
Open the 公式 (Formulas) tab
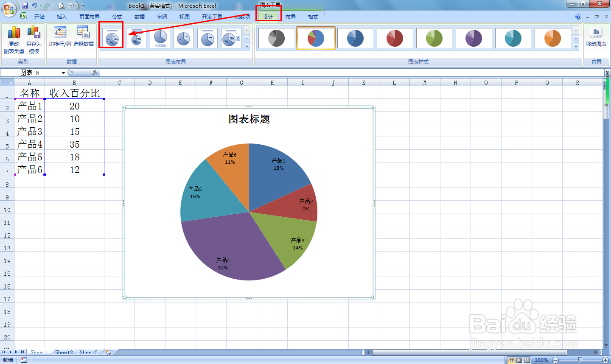pyautogui.click(x=117, y=17)
